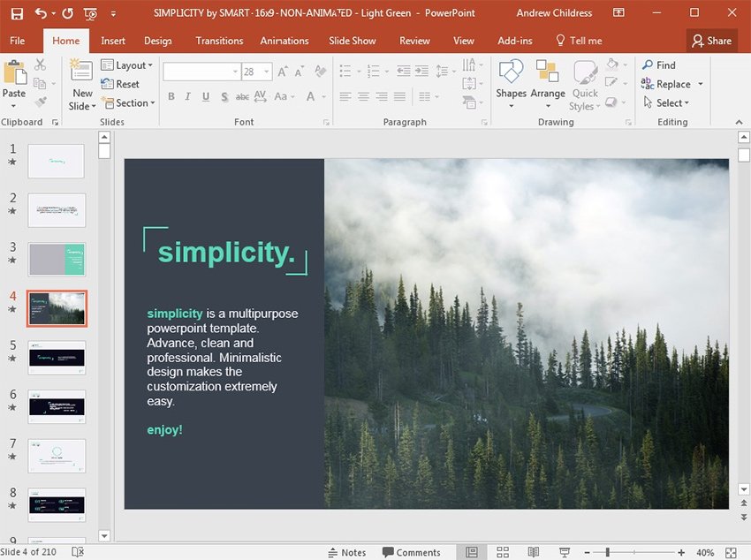
Task: Open the Notes pane
Action: click(346, 552)
